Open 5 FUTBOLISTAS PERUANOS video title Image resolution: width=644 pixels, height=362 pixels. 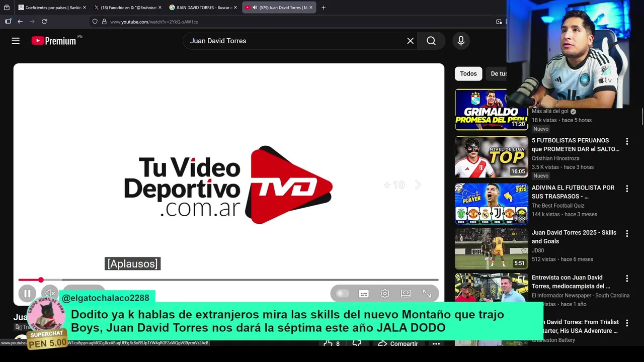[576, 145]
